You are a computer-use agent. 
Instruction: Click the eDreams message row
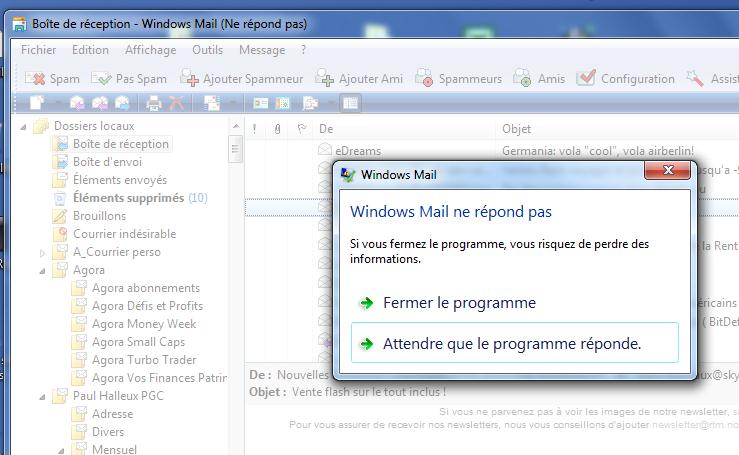492,150
